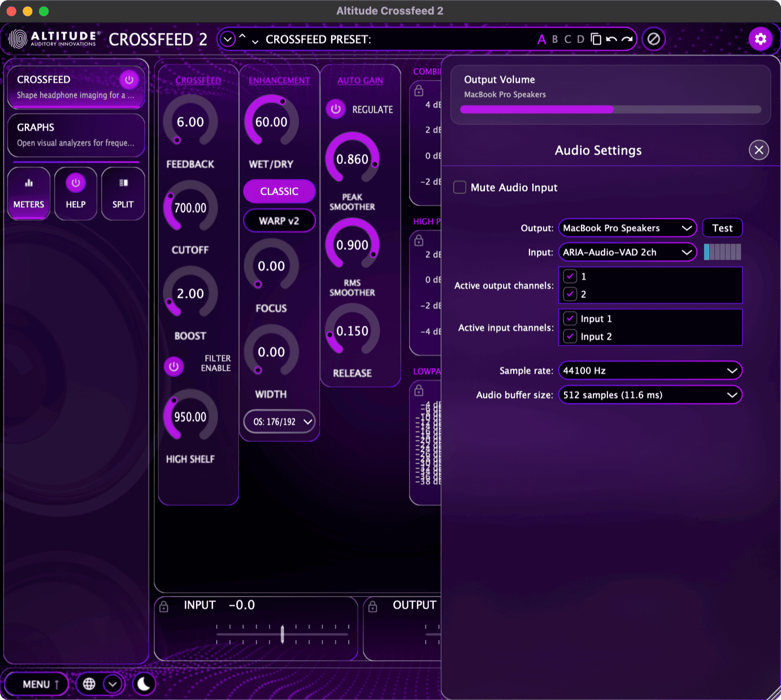Click the undo arrow in preset bar
Image resolution: width=781 pixels, height=700 pixels.
(611, 39)
